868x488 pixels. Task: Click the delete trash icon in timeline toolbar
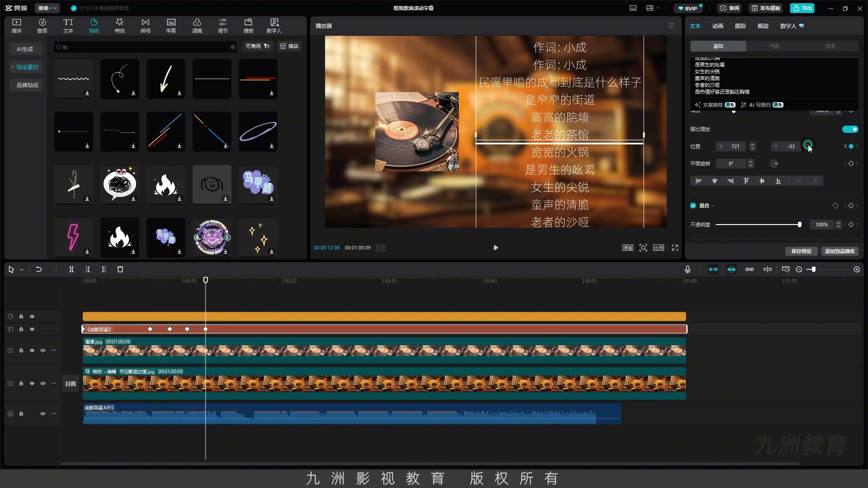pos(120,269)
